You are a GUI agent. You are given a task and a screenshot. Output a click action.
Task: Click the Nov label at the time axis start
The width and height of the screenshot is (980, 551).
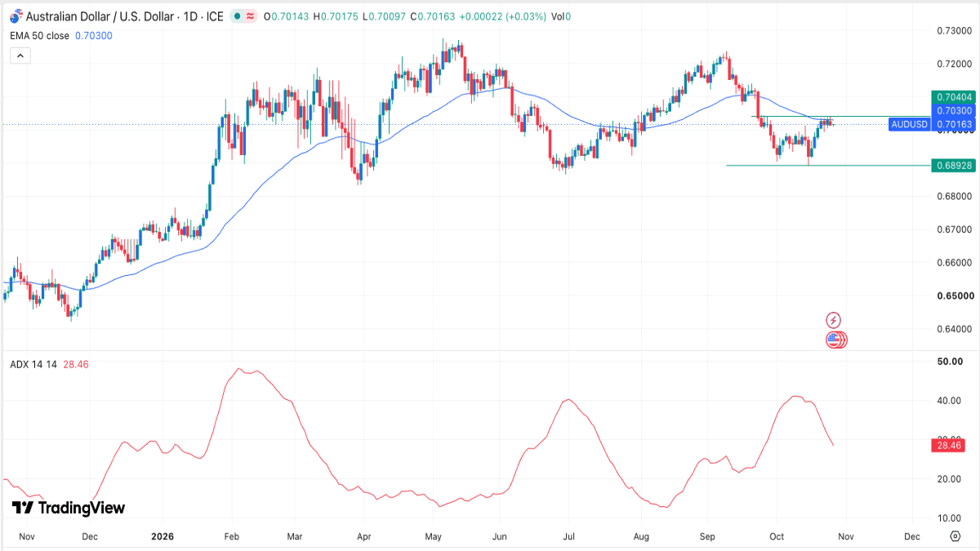[26, 536]
